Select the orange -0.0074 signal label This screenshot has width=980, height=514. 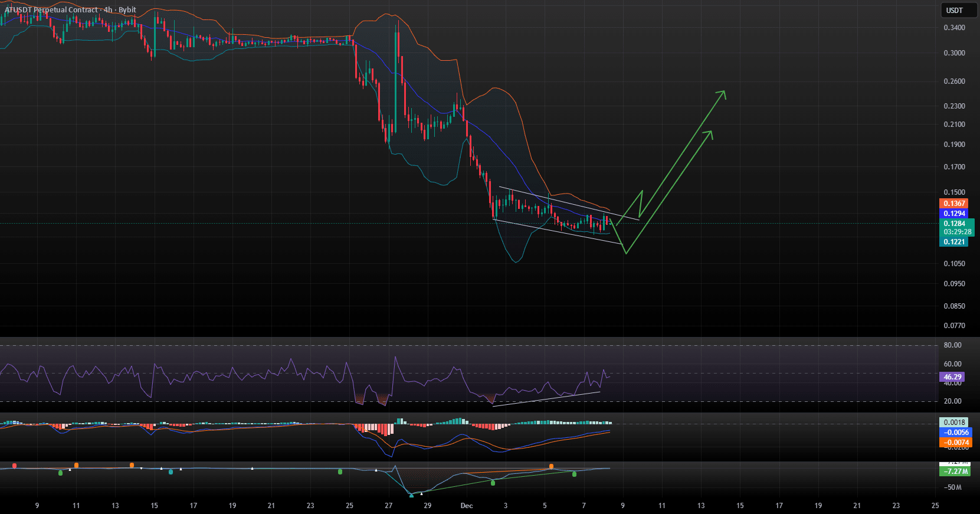pyautogui.click(x=956, y=443)
